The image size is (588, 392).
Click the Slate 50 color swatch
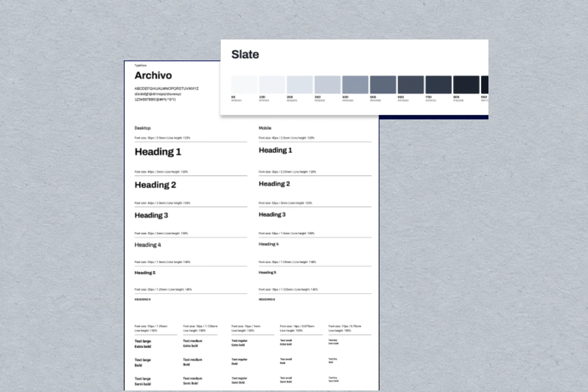tap(244, 85)
